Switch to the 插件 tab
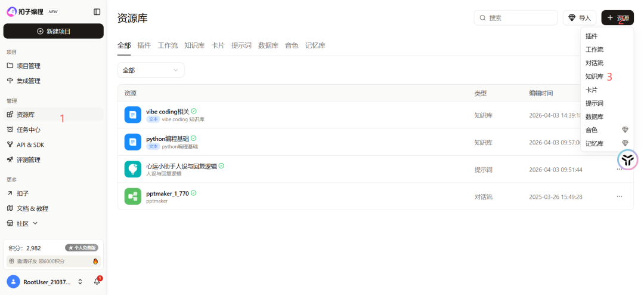The width and height of the screenshot is (644, 295). pyautogui.click(x=144, y=45)
